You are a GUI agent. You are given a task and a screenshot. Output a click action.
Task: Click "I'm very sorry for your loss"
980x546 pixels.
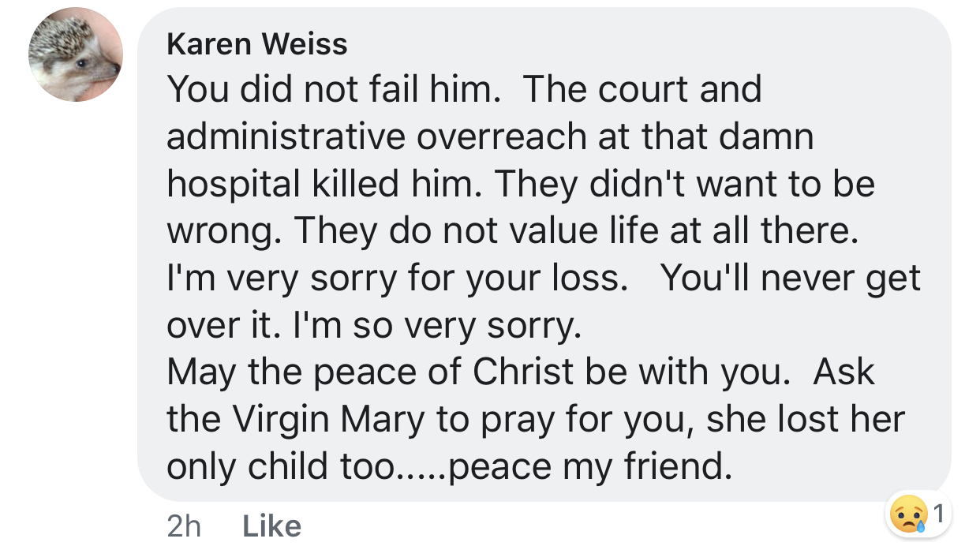coord(393,279)
